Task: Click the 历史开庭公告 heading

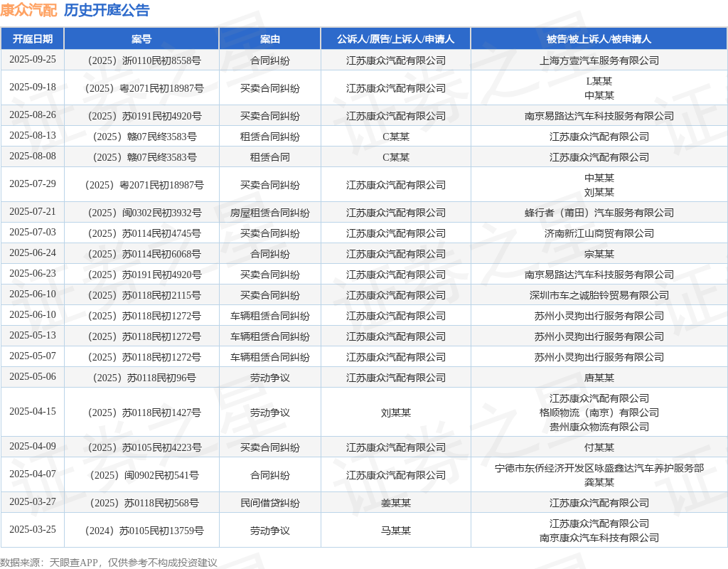Action: (x=107, y=10)
